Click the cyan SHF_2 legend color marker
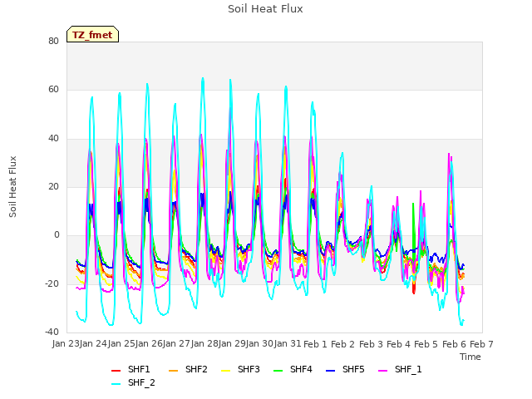Image resolution: width=532 pixels, height=399 pixels. click(116, 384)
